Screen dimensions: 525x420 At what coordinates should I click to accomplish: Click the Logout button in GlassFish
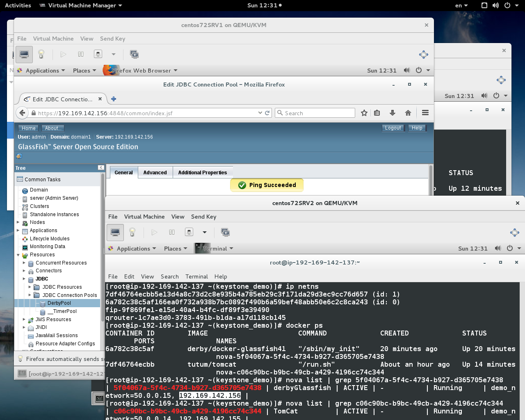point(393,128)
